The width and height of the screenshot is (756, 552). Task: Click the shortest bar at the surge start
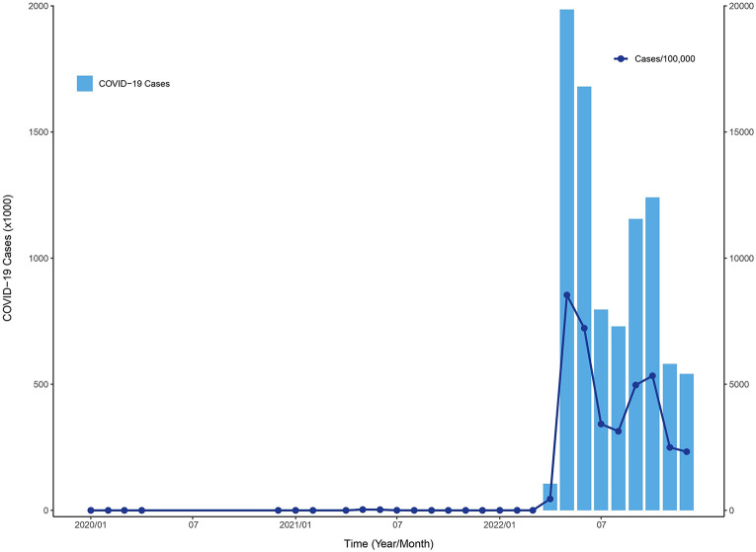pyautogui.click(x=550, y=497)
